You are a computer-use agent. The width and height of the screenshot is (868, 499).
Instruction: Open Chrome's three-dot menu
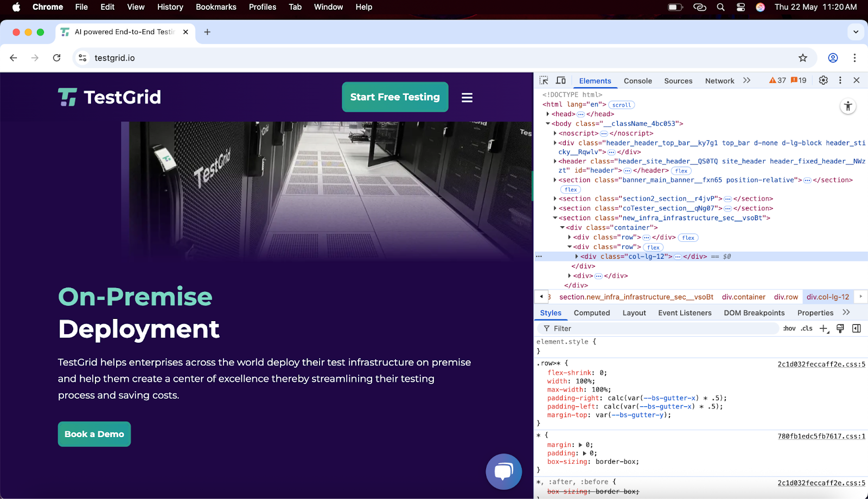[854, 57]
